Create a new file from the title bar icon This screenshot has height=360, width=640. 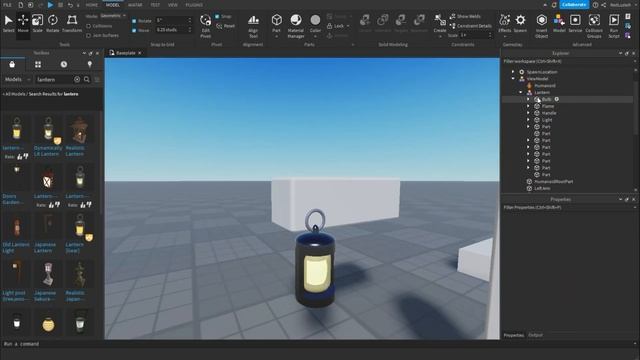point(20,5)
